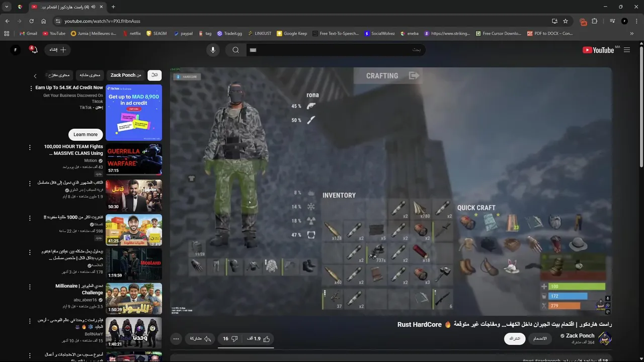Click the YouTube logo to go home
The image size is (644, 362).
598,50
